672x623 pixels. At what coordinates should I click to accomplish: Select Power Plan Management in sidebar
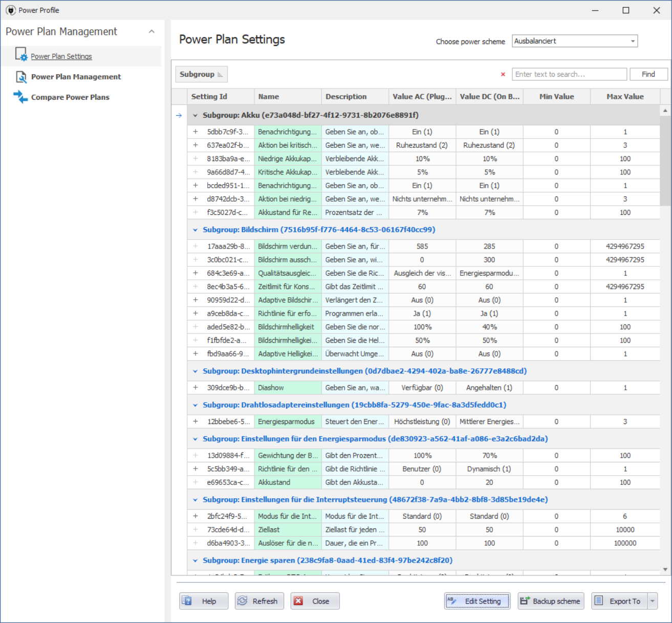(x=76, y=77)
